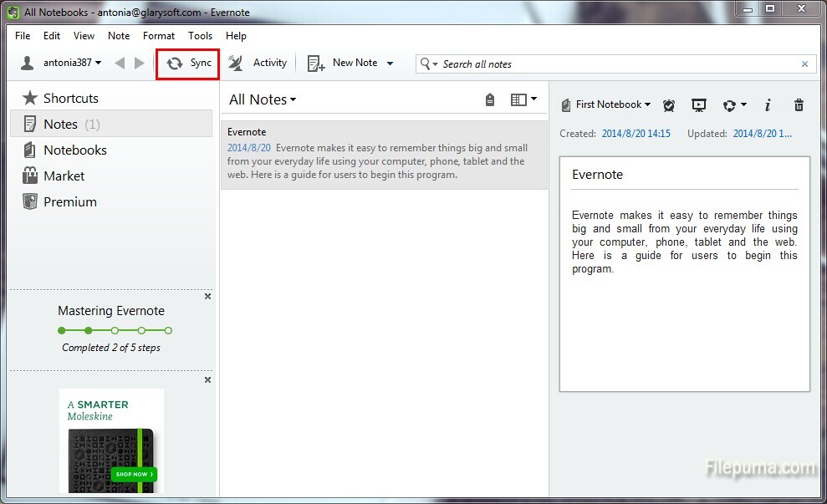This screenshot has width=827, height=504.
Task: Open the Tools menu
Action: tap(200, 36)
